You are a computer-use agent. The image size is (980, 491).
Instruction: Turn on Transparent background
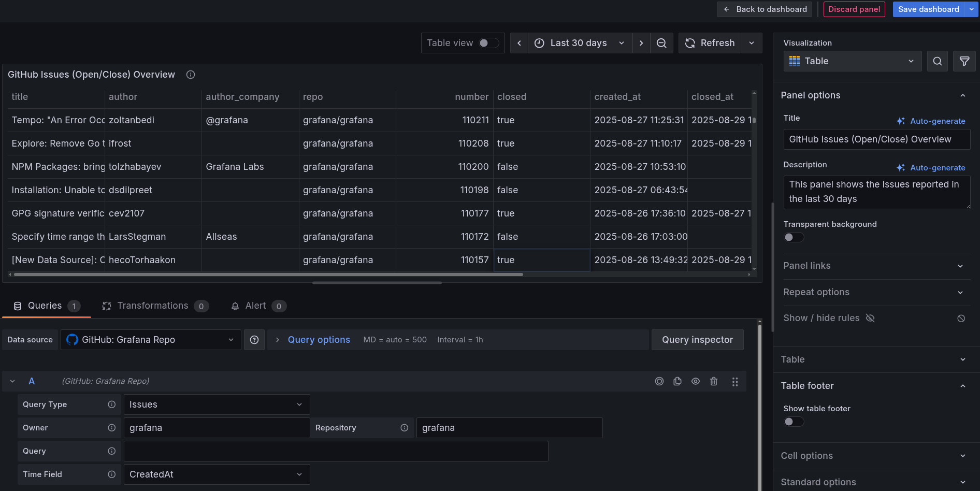tap(793, 237)
